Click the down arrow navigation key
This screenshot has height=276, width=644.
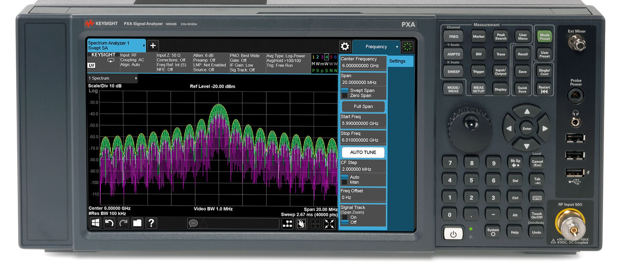pyautogui.click(x=527, y=146)
